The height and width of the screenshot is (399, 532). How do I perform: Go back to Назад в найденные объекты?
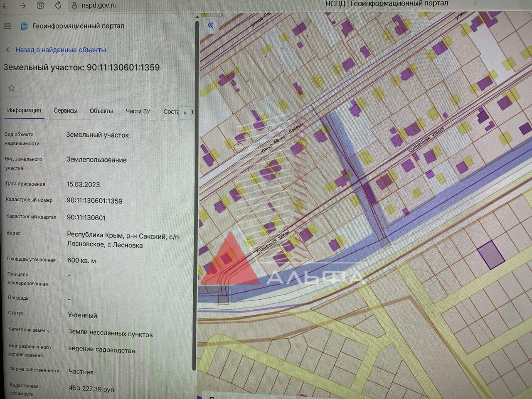pos(61,50)
